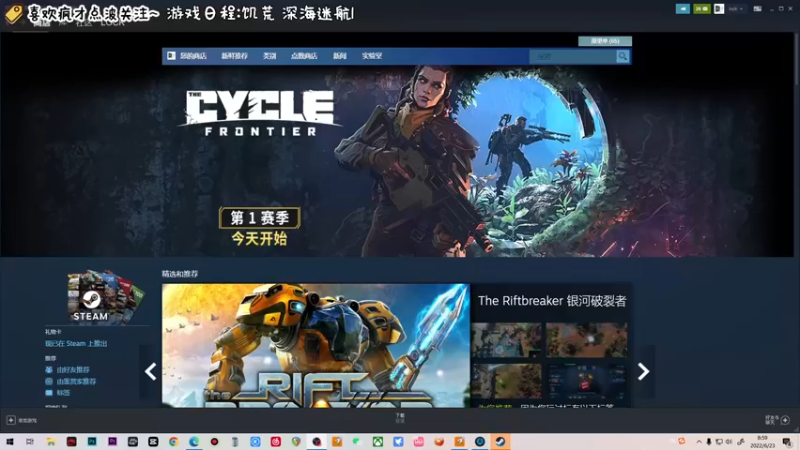Viewport: 800px width, 450px height.
Task: Expand the account name dropdown
Action: (735, 9)
